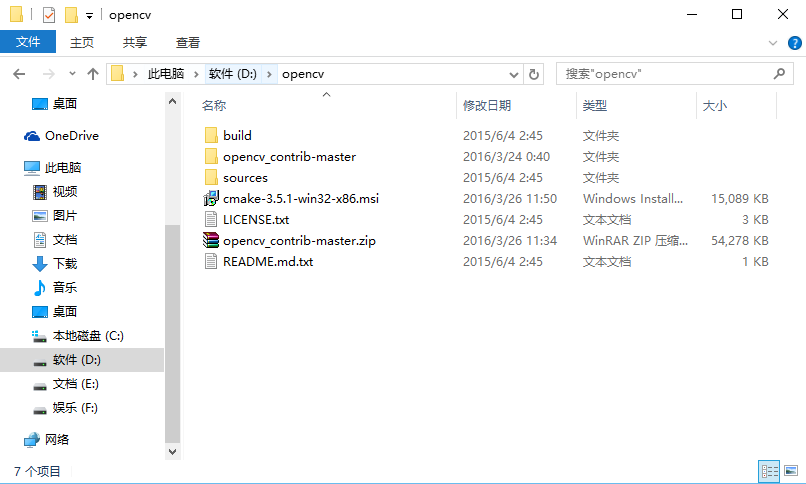Go back with the left arrow

[x=19, y=74]
